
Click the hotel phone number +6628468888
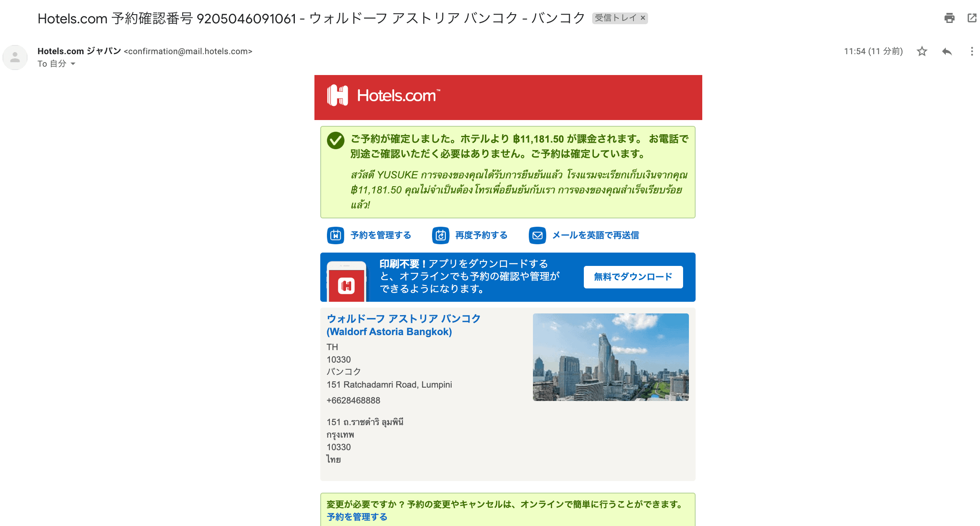pyautogui.click(x=353, y=400)
